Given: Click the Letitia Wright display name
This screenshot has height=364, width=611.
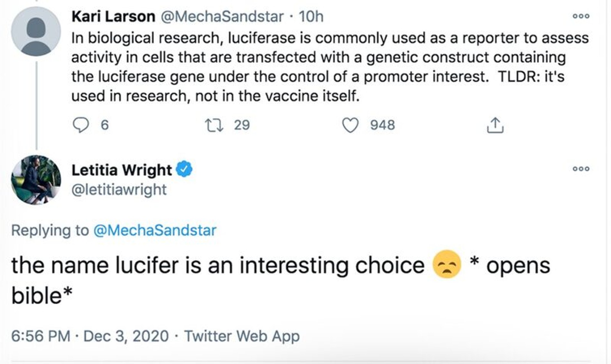Looking at the screenshot, I should [x=122, y=170].
